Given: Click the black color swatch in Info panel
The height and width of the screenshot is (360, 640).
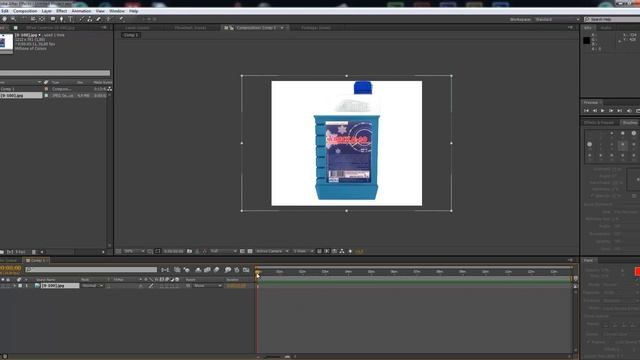Looking at the screenshot, I should pyautogui.click(x=587, y=40).
